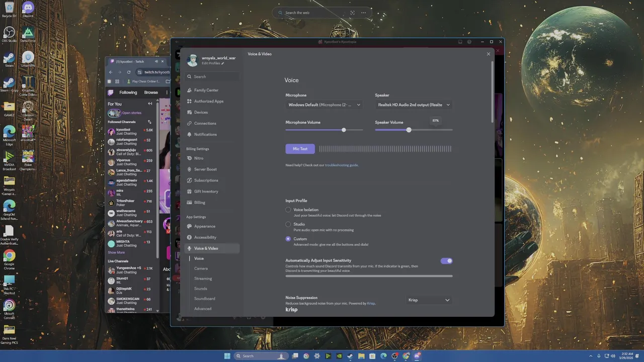Adjust the Speaker Volume slider handle
644x362 pixels.
pyautogui.click(x=409, y=130)
